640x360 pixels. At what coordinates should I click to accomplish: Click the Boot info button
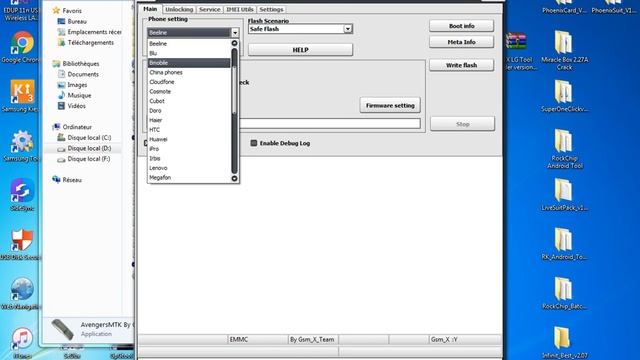(x=461, y=26)
